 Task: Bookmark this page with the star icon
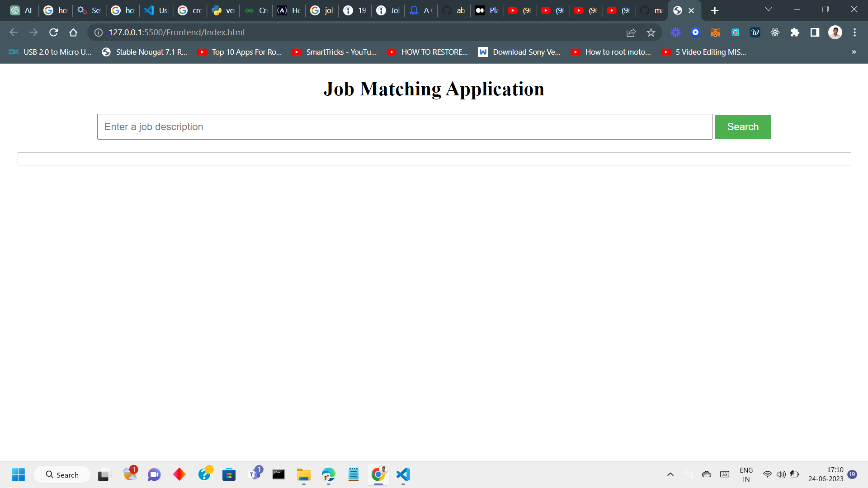point(651,32)
